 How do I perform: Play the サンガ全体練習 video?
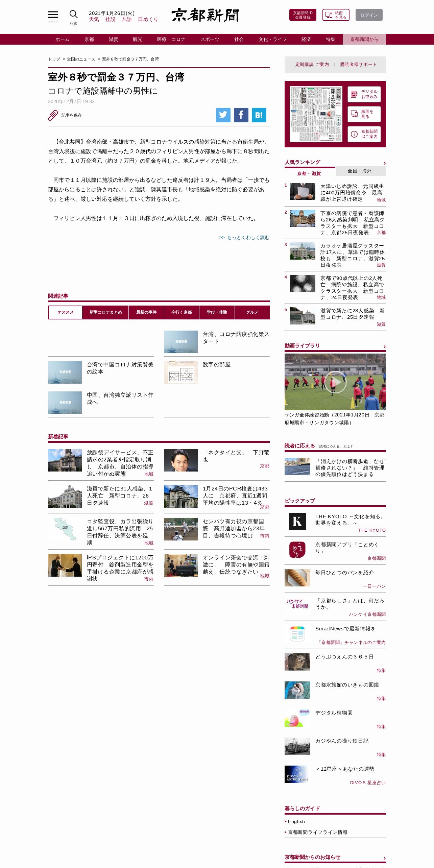click(x=335, y=382)
